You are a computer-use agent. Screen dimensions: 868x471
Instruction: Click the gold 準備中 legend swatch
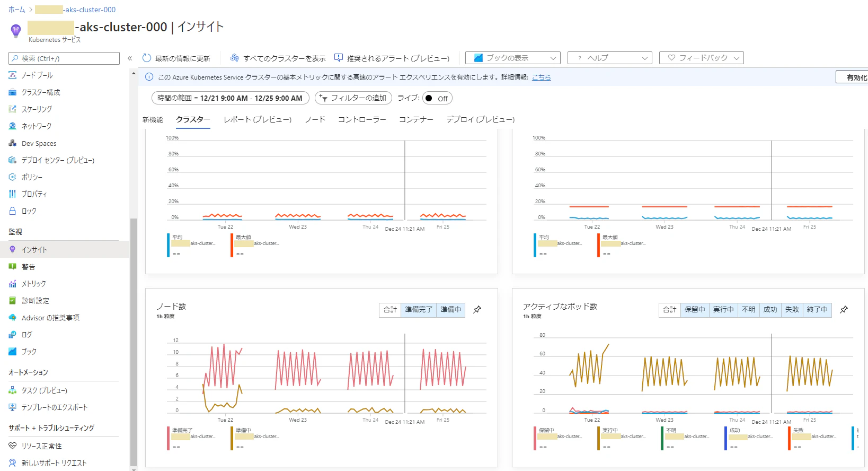pyautogui.click(x=232, y=438)
